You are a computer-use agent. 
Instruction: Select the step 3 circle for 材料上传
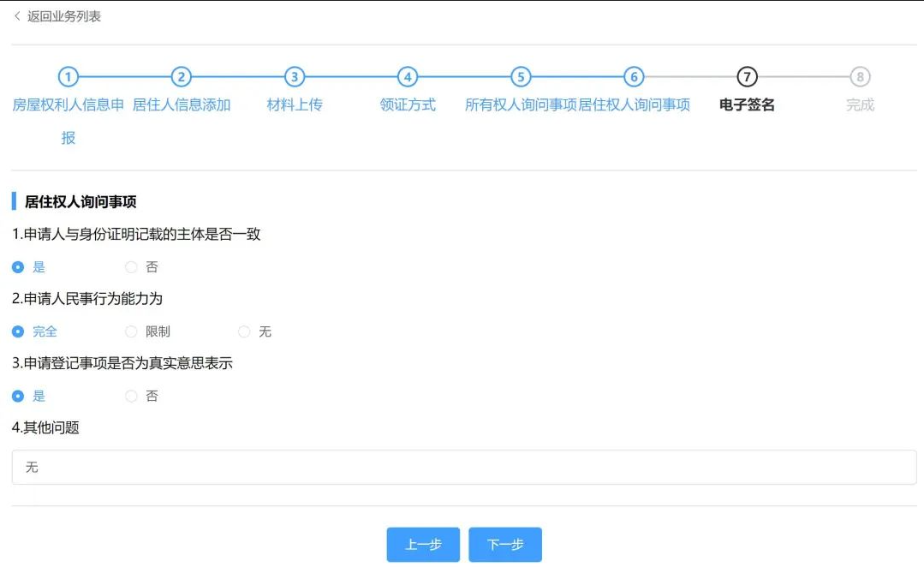coord(295,77)
